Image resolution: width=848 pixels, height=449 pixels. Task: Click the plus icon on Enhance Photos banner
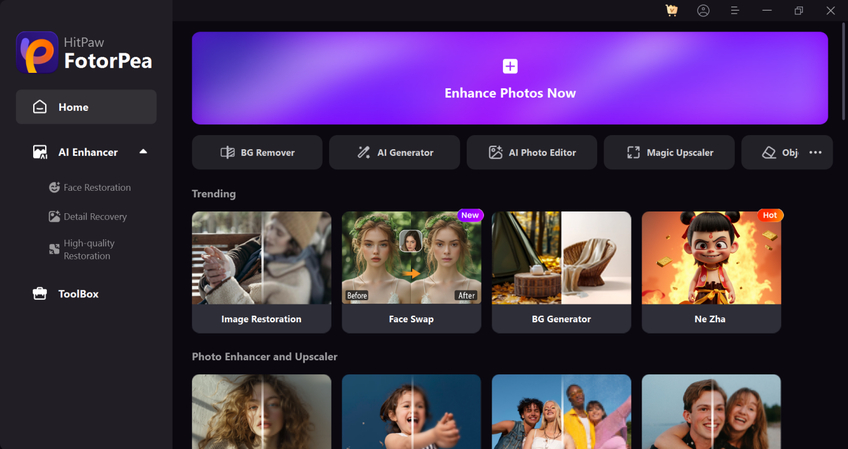coord(510,66)
